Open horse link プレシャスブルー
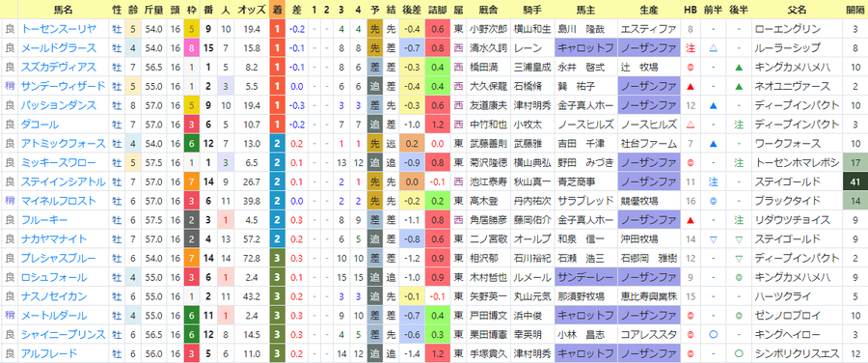868x363 pixels. coord(58,259)
